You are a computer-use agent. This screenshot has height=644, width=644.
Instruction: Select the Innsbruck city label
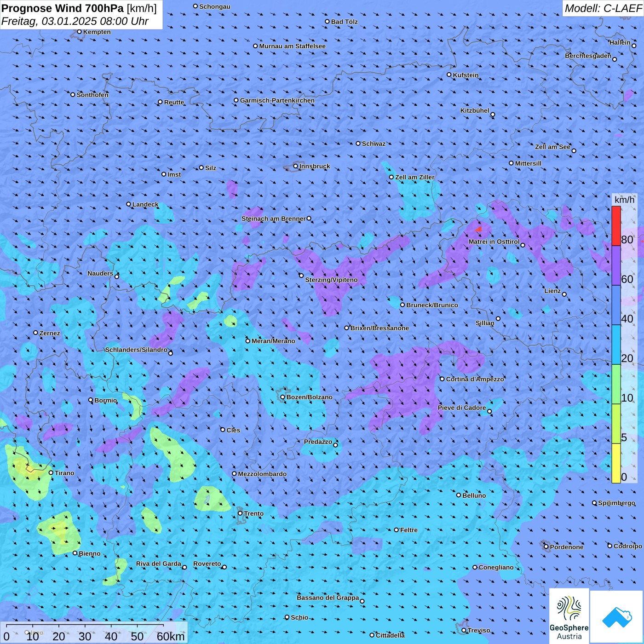315,166
